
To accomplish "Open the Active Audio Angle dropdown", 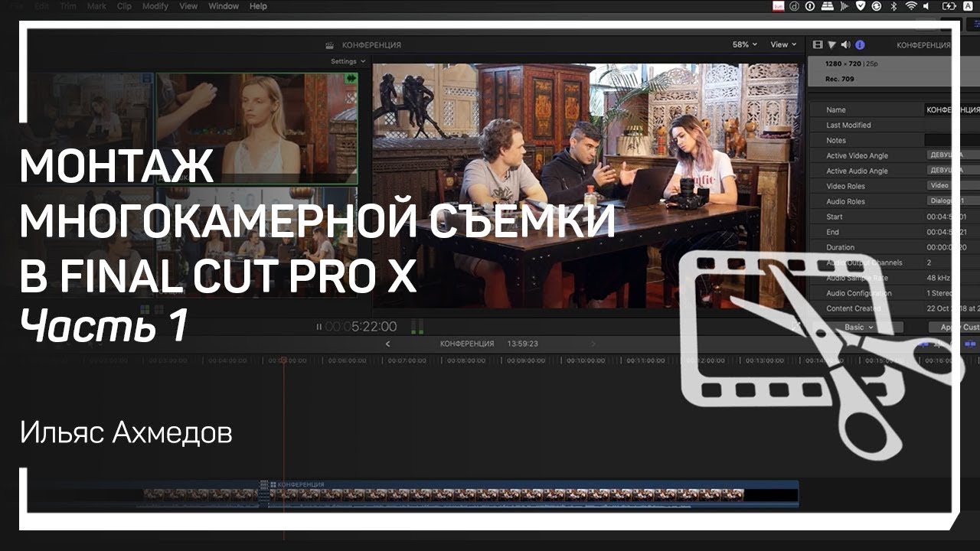I will 952,171.
